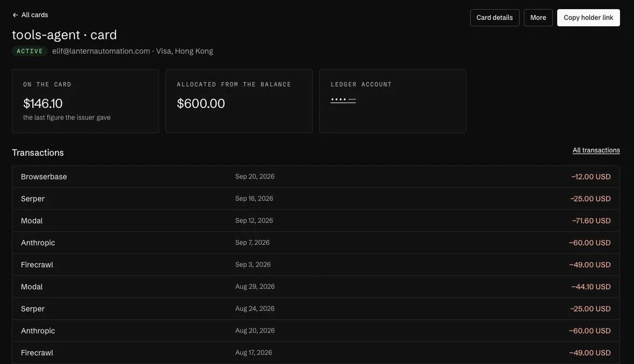634x364 pixels.
Task: Click the $146.10 on-the-card amount
Action: (x=43, y=104)
